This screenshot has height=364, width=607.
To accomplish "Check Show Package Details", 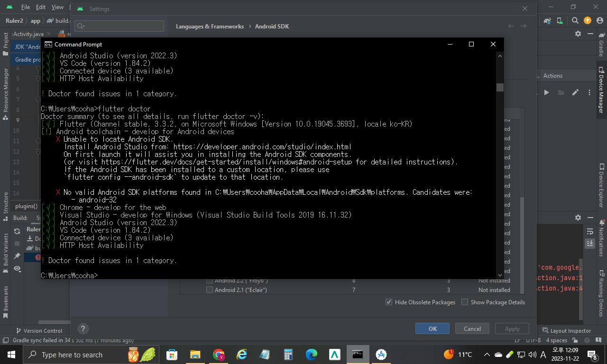I will (x=465, y=302).
